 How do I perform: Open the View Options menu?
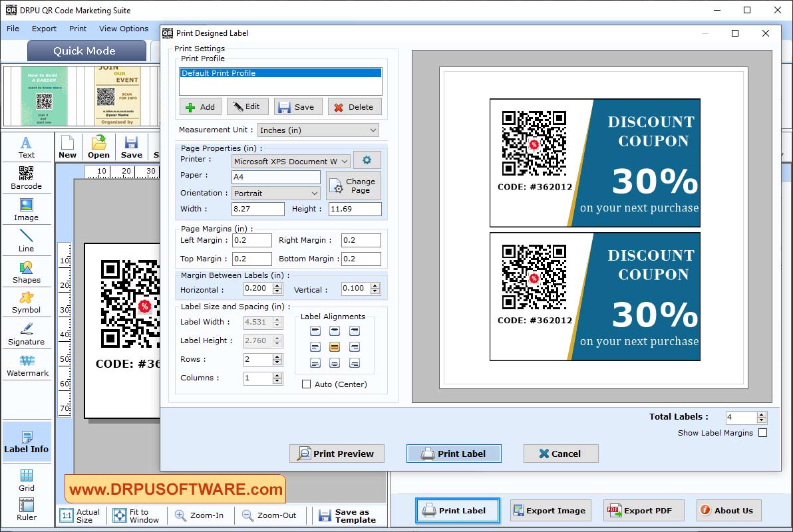123,29
